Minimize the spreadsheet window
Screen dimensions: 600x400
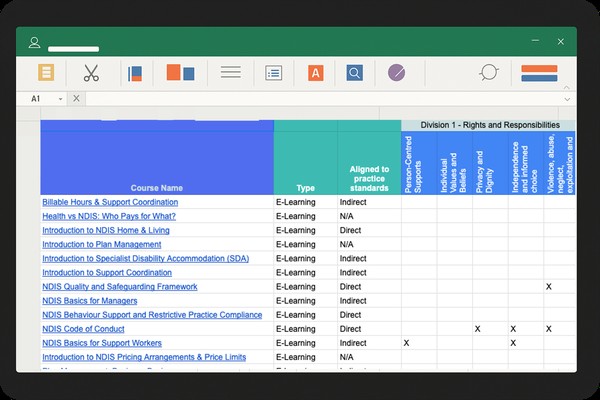535,41
